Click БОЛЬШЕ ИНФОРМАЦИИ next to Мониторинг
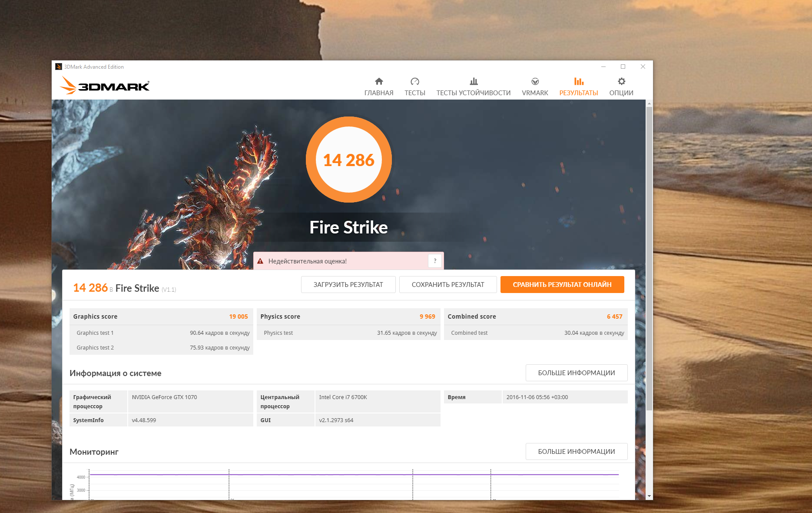Screen dimensions: 812x513 [577, 452]
